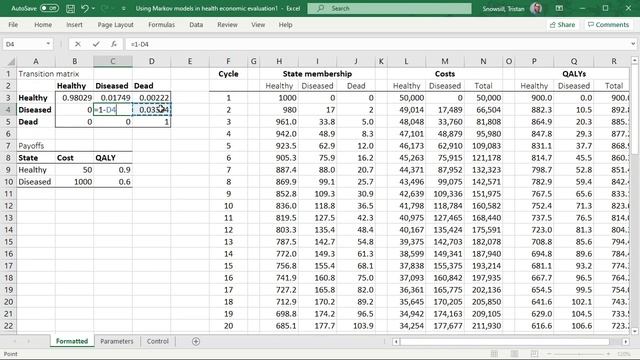Open the Review ribbon tab
This screenshot has height=360, width=640.
pos(227,24)
